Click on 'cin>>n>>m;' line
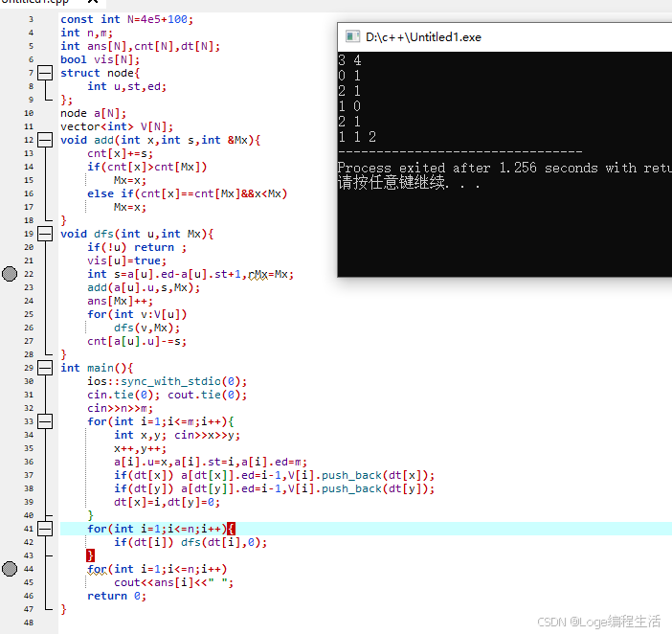672x634 pixels. (x=120, y=408)
